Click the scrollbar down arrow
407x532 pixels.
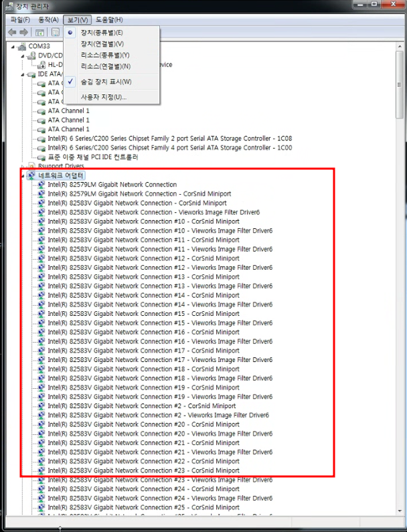[400, 511]
